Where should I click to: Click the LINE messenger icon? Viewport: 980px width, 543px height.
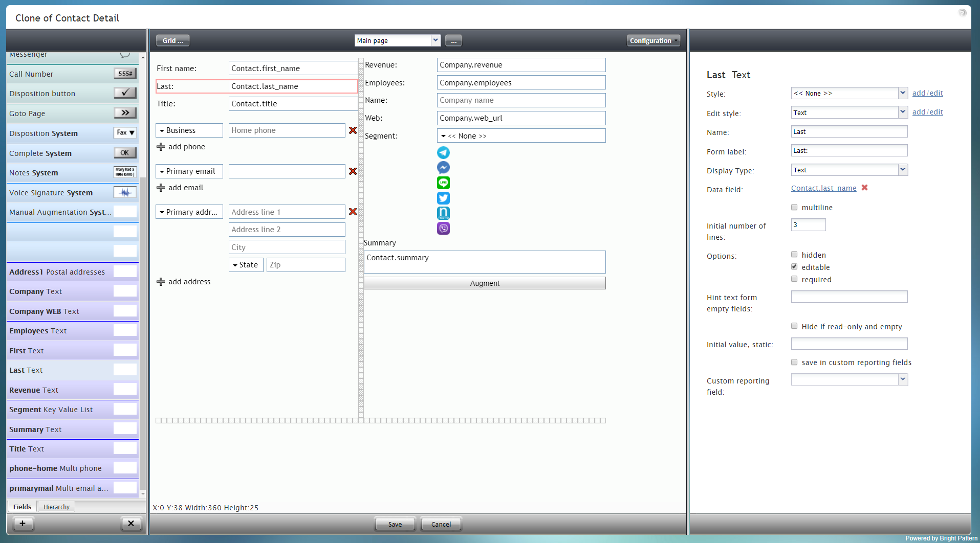click(443, 183)
